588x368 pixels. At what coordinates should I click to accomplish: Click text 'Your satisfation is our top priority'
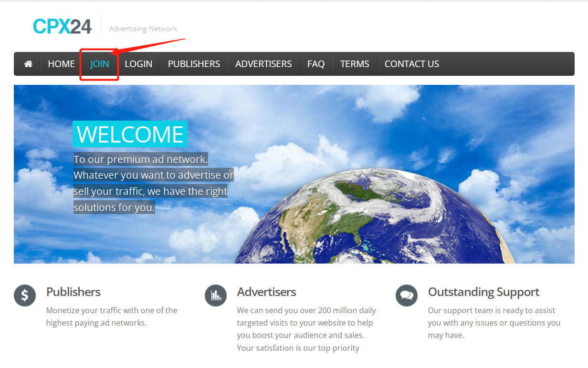pos(298,348)
